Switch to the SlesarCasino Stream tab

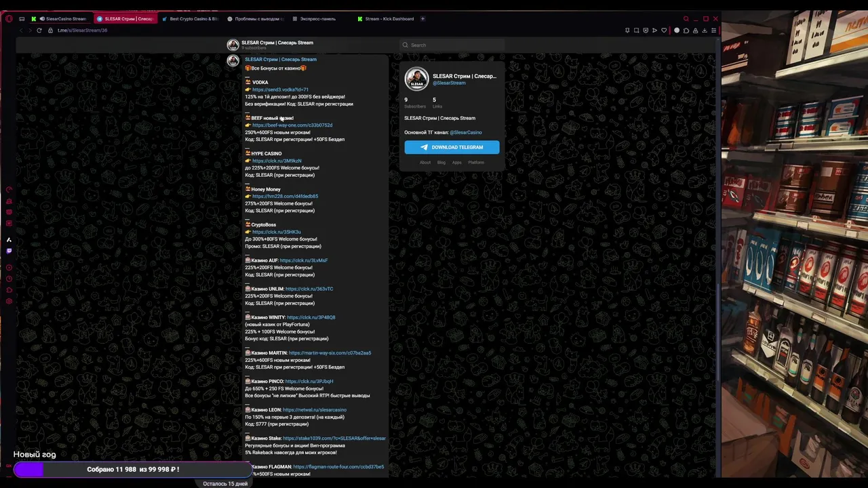(61, 19)
